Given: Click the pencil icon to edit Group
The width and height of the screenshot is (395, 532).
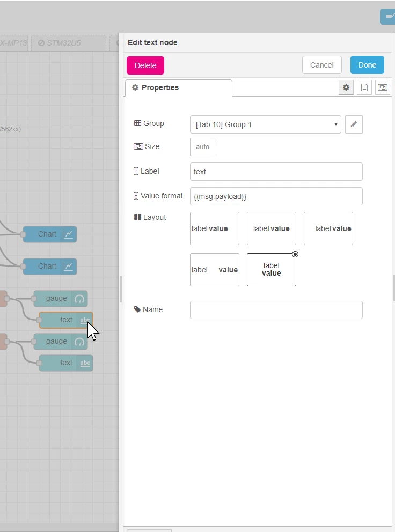Looking at the screenshot, I should (x=354, y=124).
